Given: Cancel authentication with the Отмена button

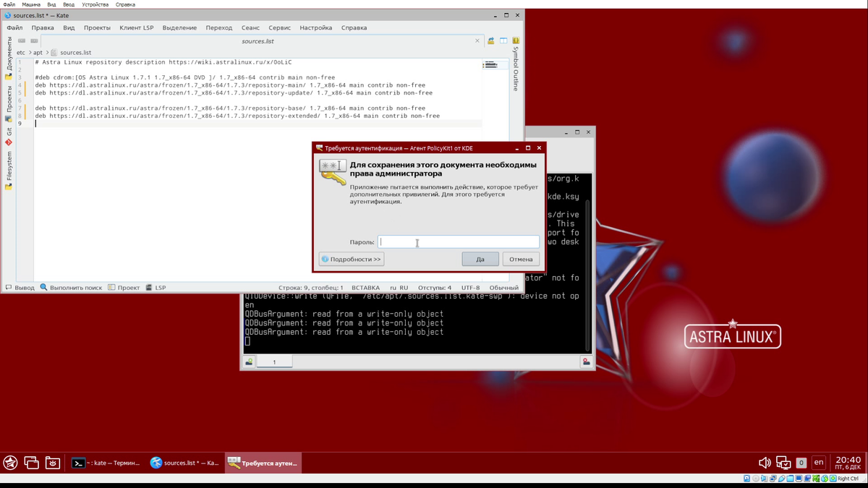Looking at the screenshot, I should [x=521, y=259].
